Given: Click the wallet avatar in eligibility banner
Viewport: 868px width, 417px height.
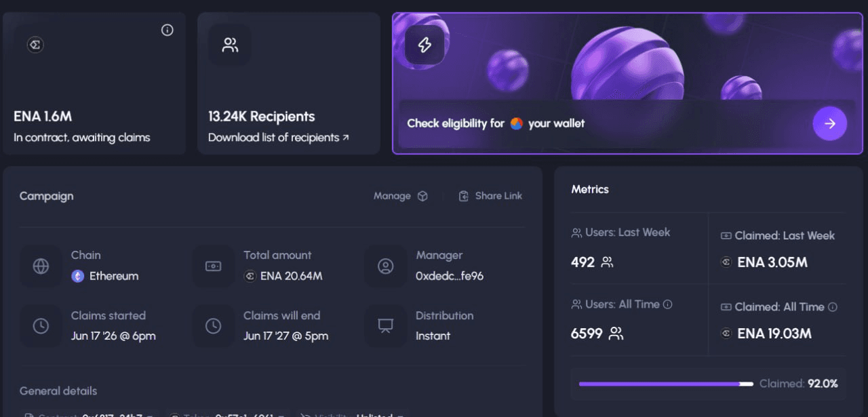Looking at the screenshot, I should coord(517,123).
